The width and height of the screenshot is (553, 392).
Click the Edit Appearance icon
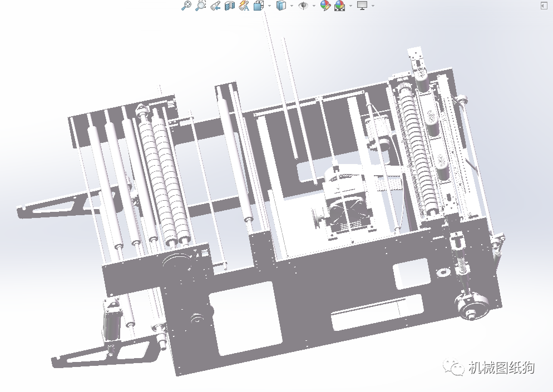[x=325, y=6]
